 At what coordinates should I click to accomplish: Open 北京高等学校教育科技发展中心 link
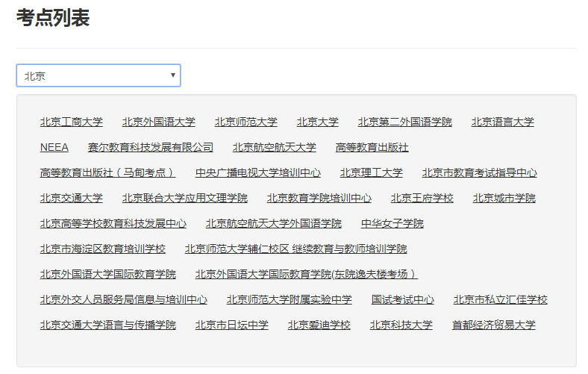tap(113, 223)
